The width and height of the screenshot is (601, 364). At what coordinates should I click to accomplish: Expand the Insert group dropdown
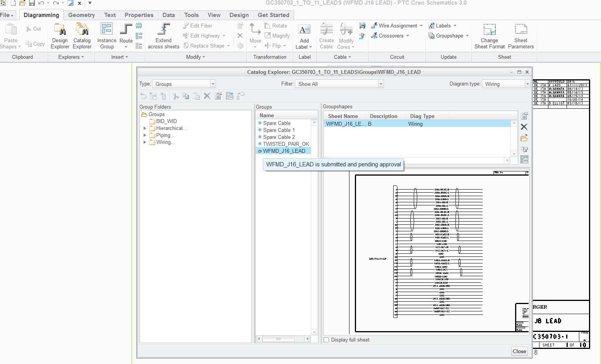[120, 57]
